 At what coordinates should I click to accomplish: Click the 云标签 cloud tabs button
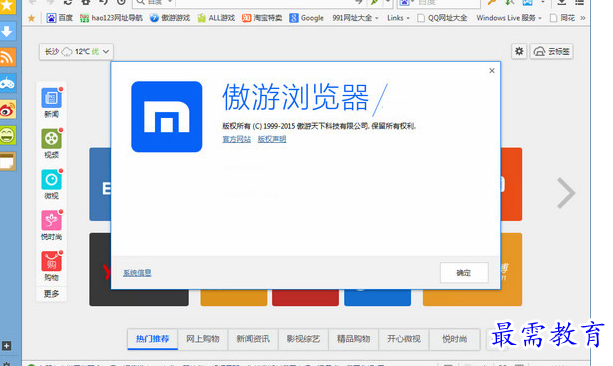coord(552,51)
